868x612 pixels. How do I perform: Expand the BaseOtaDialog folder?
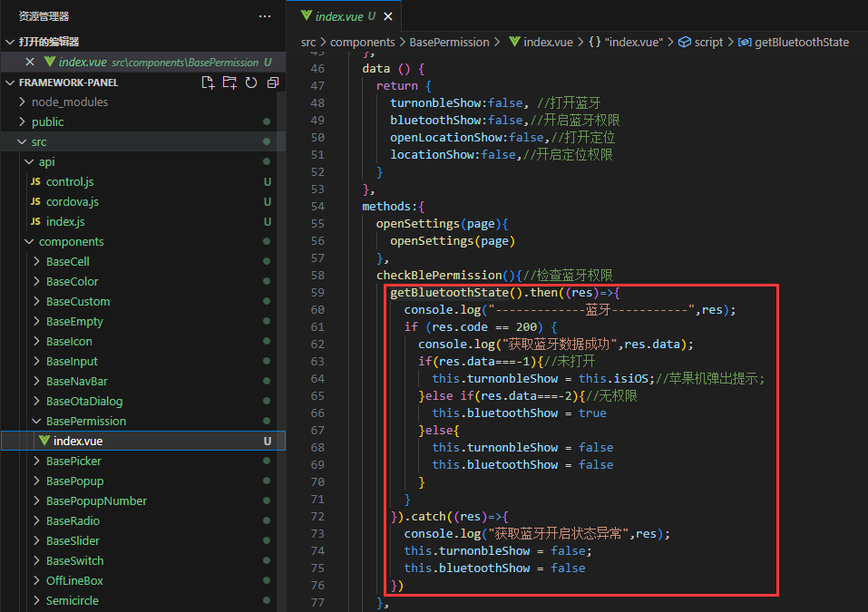pos(36,401)
